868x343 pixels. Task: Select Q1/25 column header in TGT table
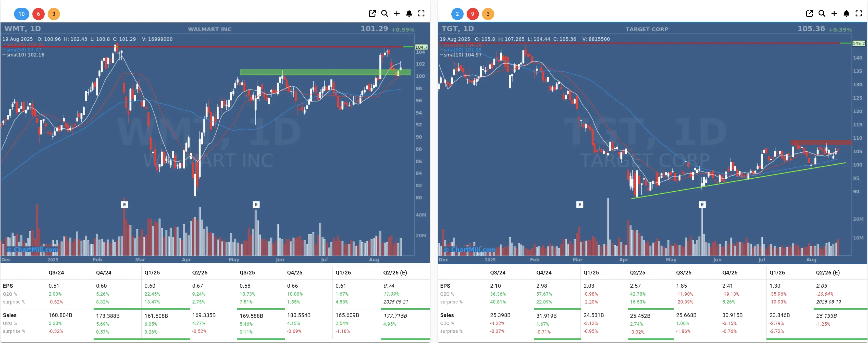click(591, 273)
